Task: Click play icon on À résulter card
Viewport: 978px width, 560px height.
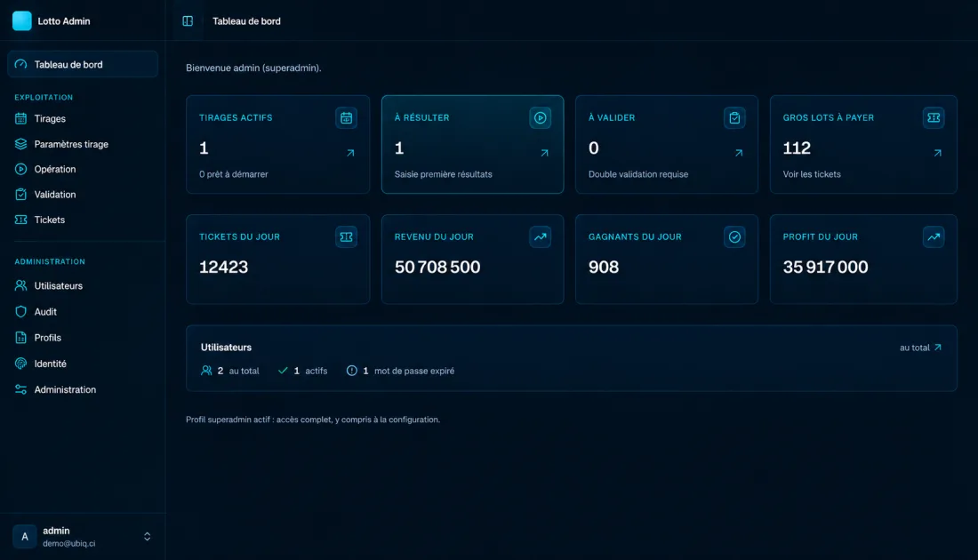Action: (541, 118)
